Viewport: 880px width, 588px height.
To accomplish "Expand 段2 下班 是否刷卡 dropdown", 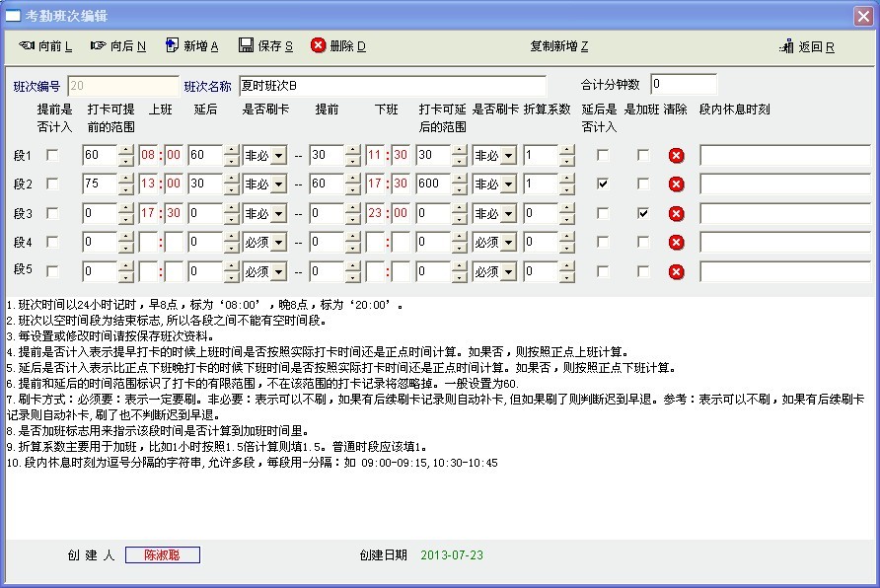I will [x=508, y=184].
